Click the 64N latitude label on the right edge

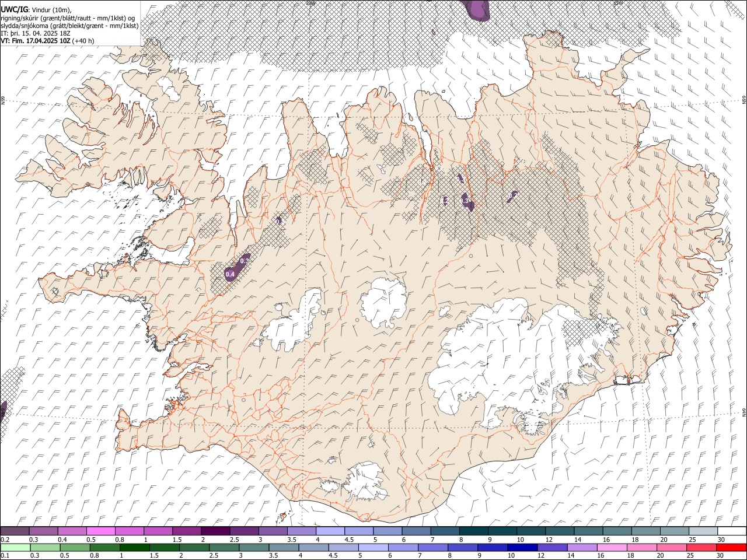[x=744, y=412]
